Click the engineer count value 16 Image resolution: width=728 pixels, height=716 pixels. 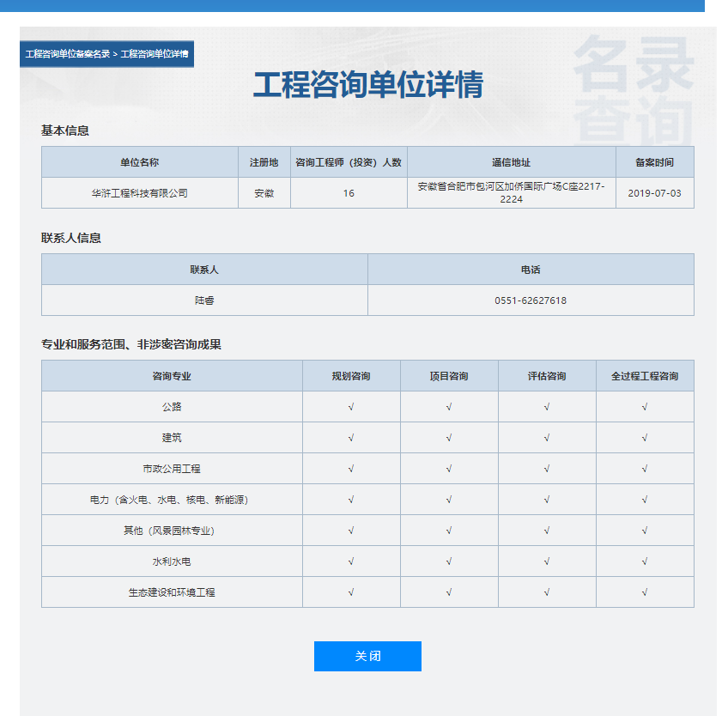(x=349, y=193)
